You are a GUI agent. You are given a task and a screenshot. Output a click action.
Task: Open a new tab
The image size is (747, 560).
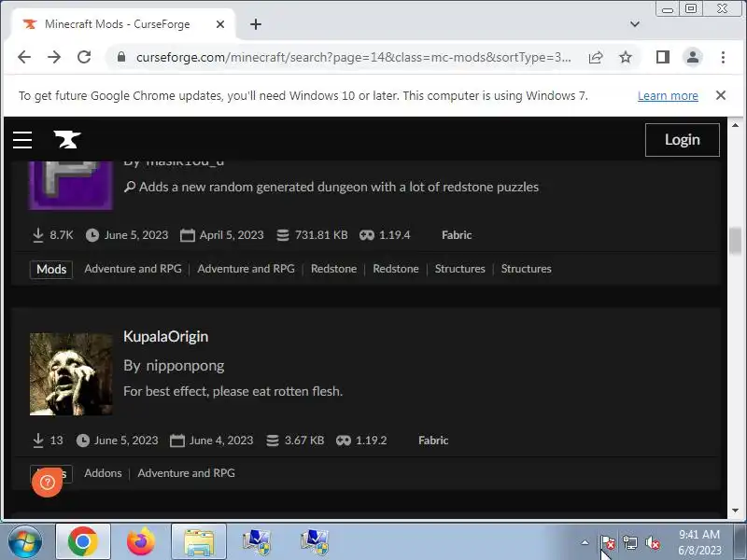256,24
